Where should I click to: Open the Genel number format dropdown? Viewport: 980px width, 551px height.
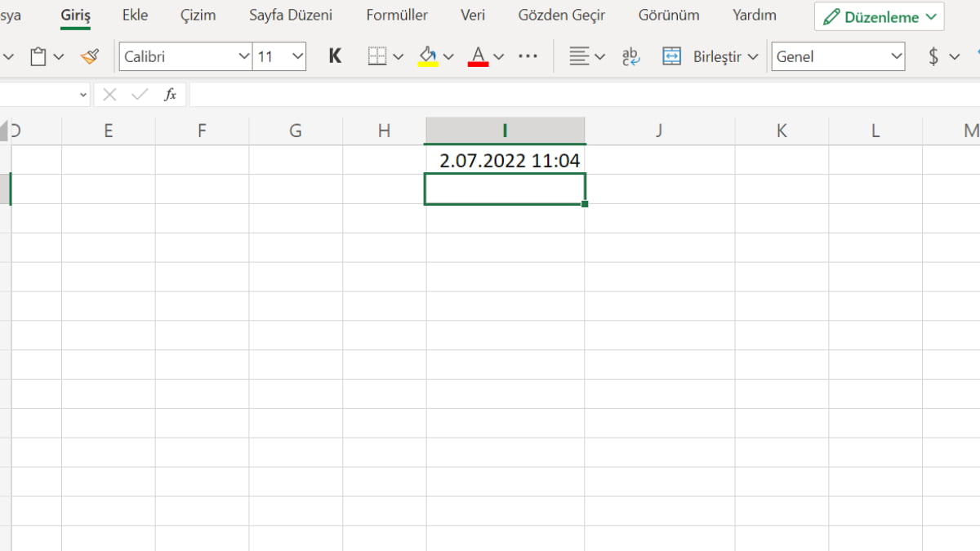(896, 56)
